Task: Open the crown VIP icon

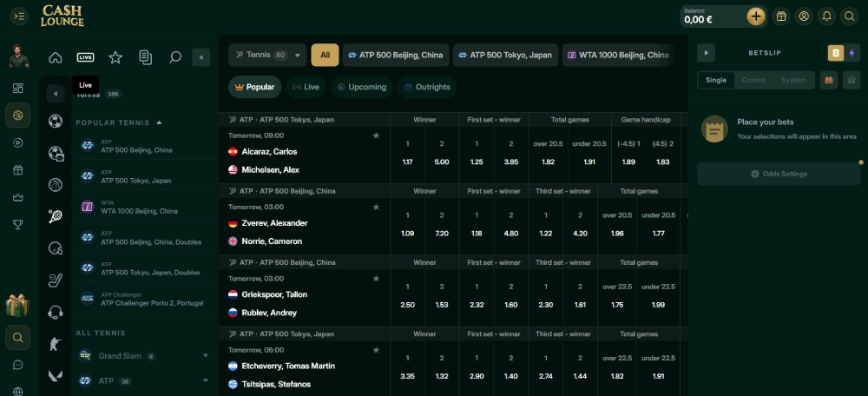Action: pyautogui.click(x=17, y=197)
